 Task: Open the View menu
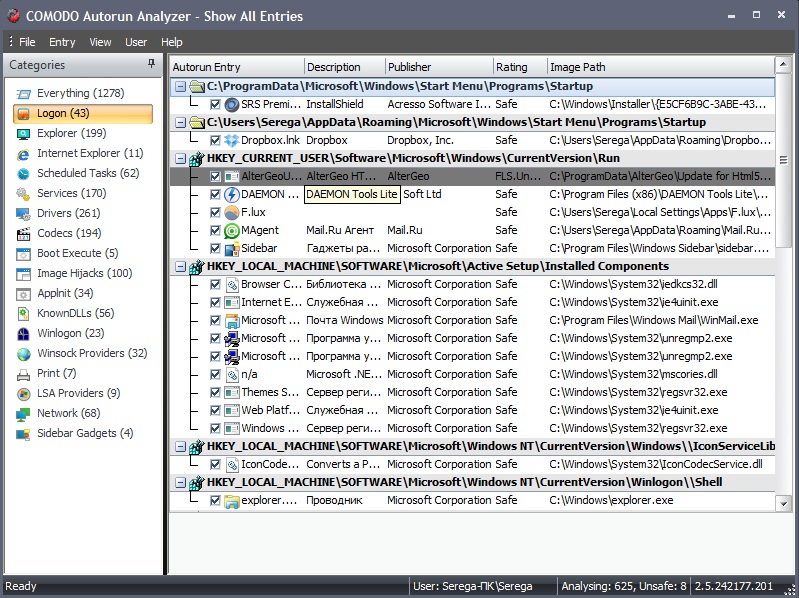click(100, 42)
